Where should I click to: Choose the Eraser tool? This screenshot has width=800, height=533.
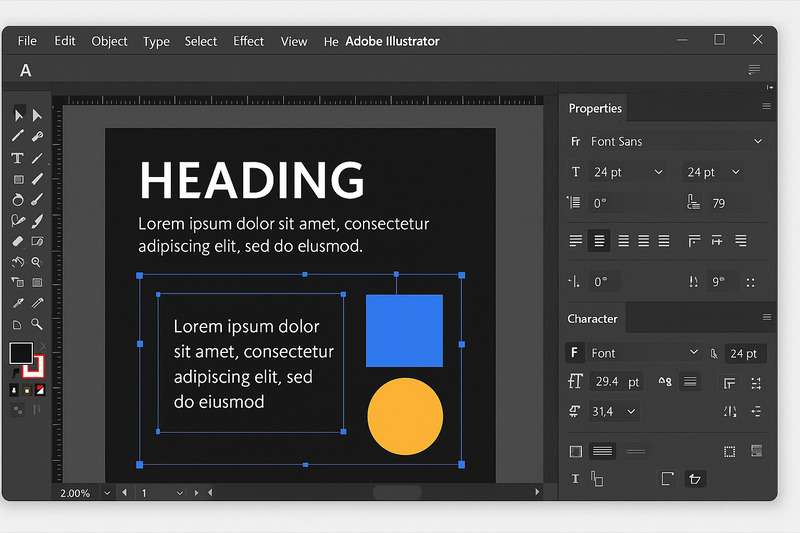click(x=17, y=241)
